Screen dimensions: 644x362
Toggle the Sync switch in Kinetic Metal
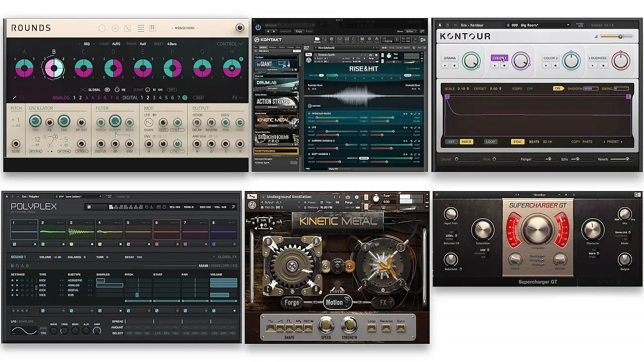(x=400, y=327)
